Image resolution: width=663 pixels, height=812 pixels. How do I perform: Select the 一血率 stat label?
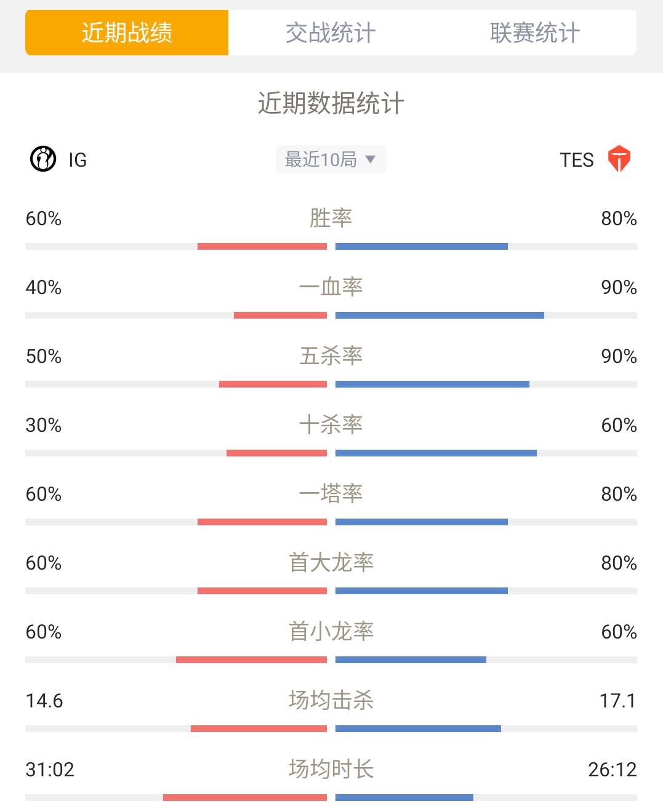pos(331,287)
